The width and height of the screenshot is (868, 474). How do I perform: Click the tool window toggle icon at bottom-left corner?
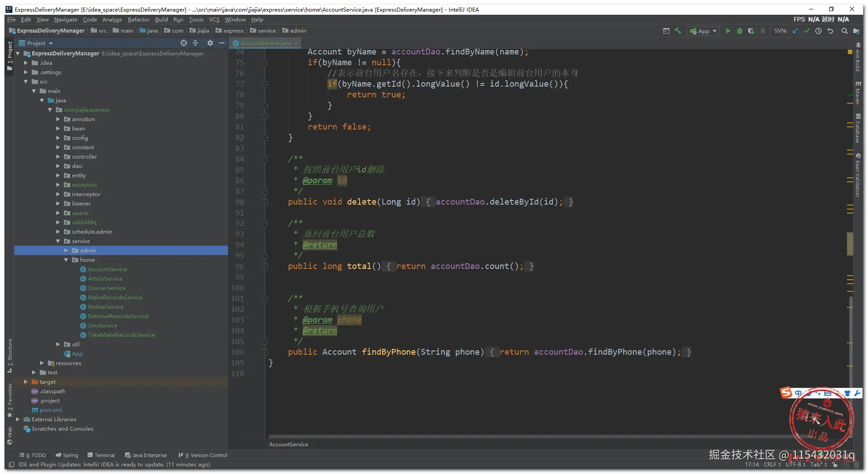(x=12, y=465)
